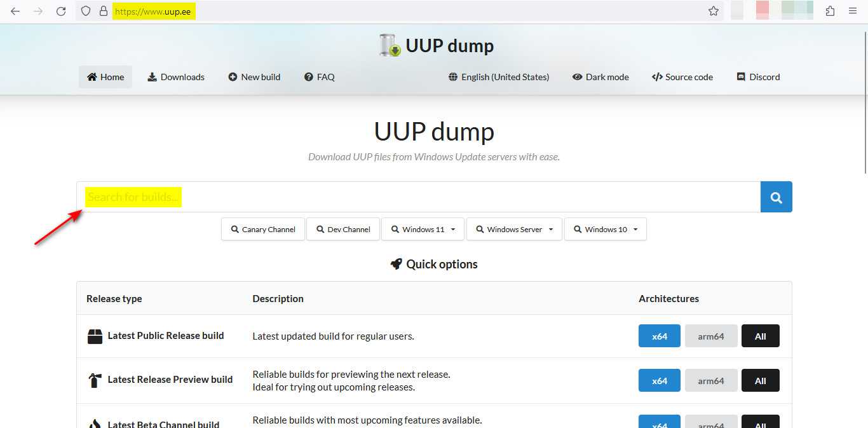Click the Architectures column header
This screenshot has width=868, height=428.
tap(669, 299)
